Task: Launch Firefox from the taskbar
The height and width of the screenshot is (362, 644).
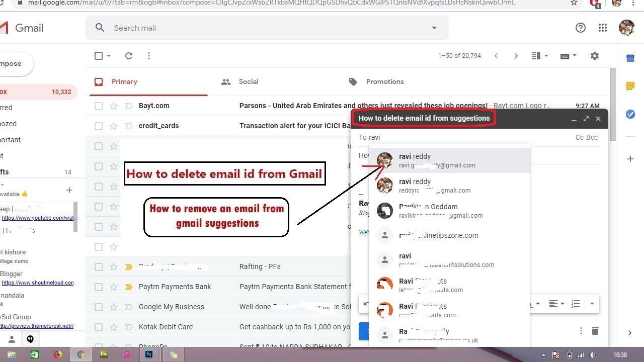Action: pos(58,354)
